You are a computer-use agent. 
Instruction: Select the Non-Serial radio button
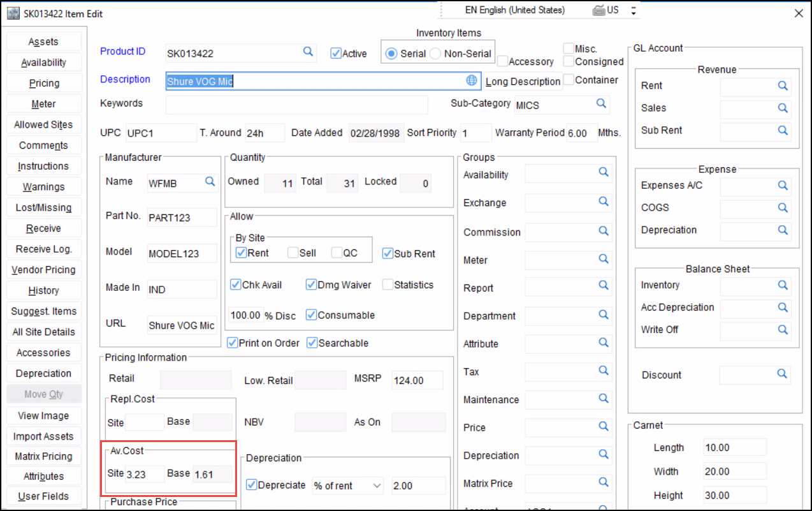(435, 54)
